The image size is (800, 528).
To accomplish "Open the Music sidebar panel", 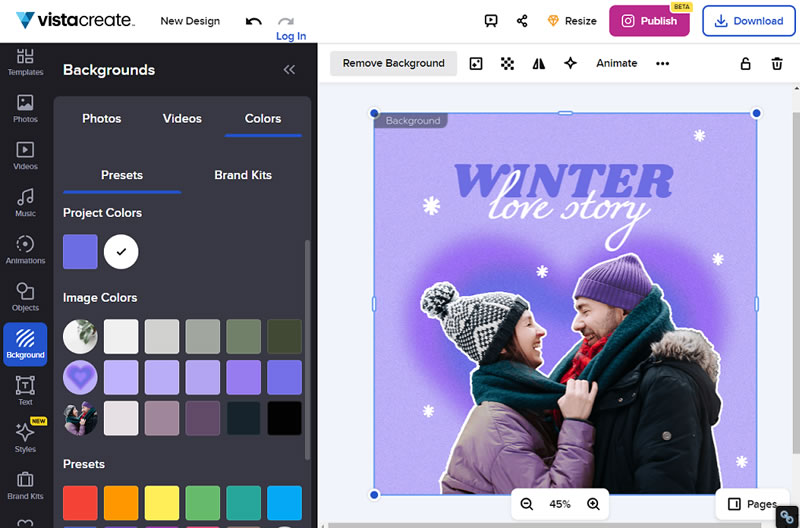I will (25, 203).
